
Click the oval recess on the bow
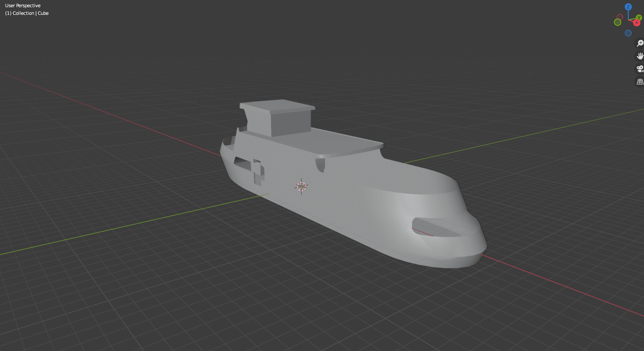click(435, 227)
